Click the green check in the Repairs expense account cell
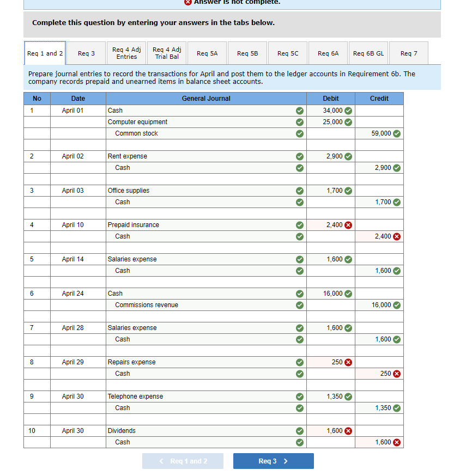The image size is (466, 476). 300,362
